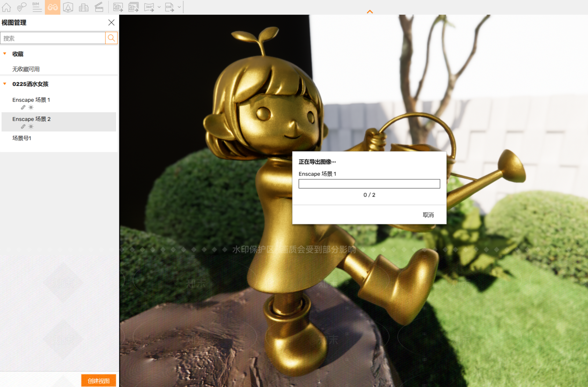Open the video editor clapperboard icon

click(99, 7)
